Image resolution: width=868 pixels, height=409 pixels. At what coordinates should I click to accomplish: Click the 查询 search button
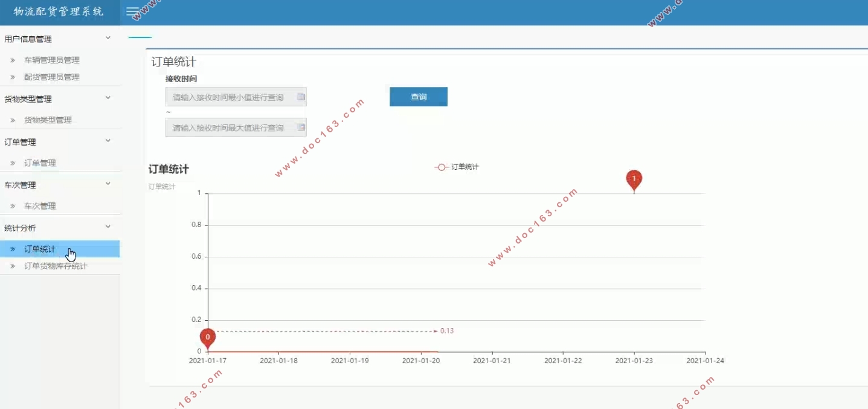click(419, 97)
